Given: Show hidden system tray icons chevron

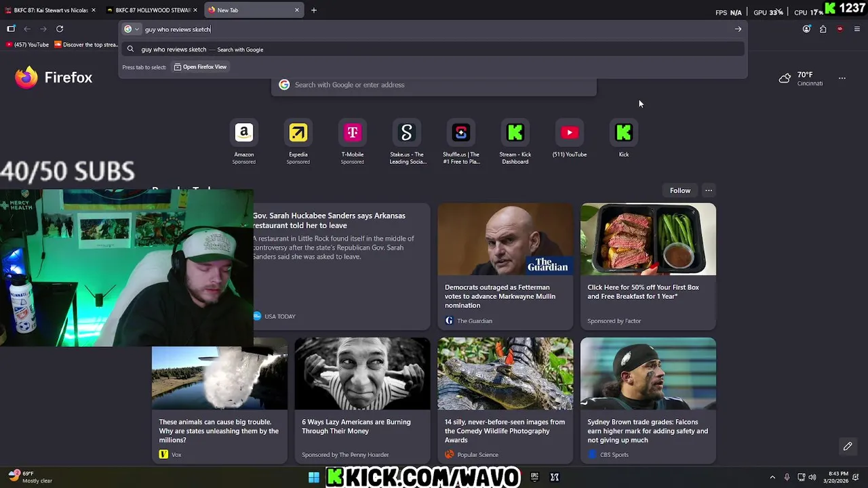Looking at the screenshot, I should (x=772, y=477).
